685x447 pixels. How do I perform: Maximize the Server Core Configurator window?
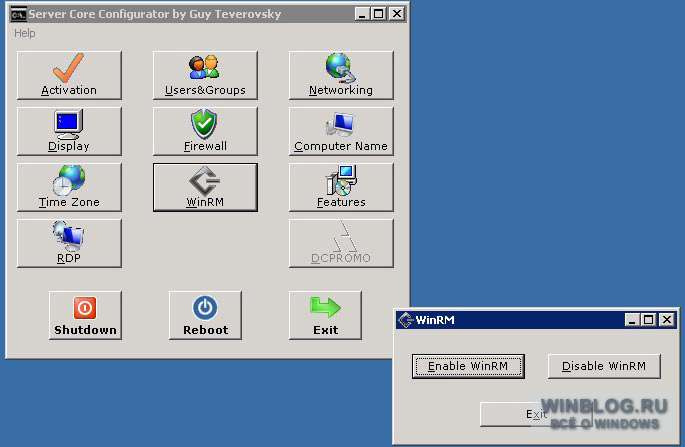point(378,14)
